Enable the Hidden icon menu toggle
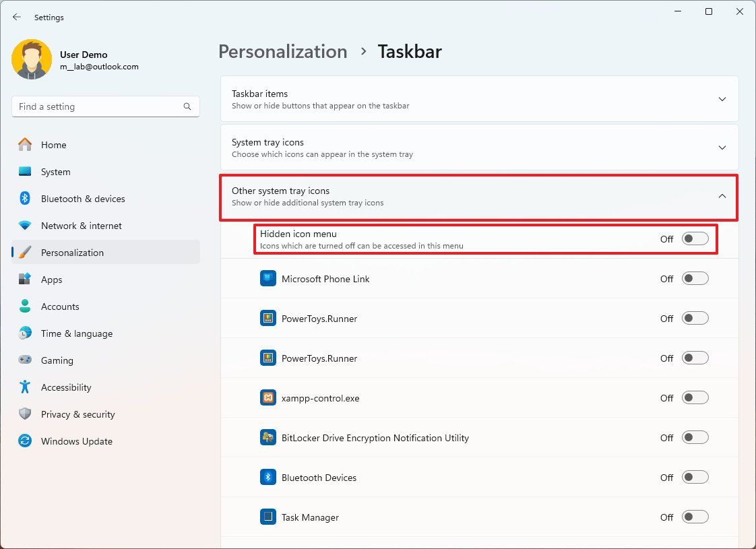Viewport: 756px width, 549px height. click(x=695, y=238)
